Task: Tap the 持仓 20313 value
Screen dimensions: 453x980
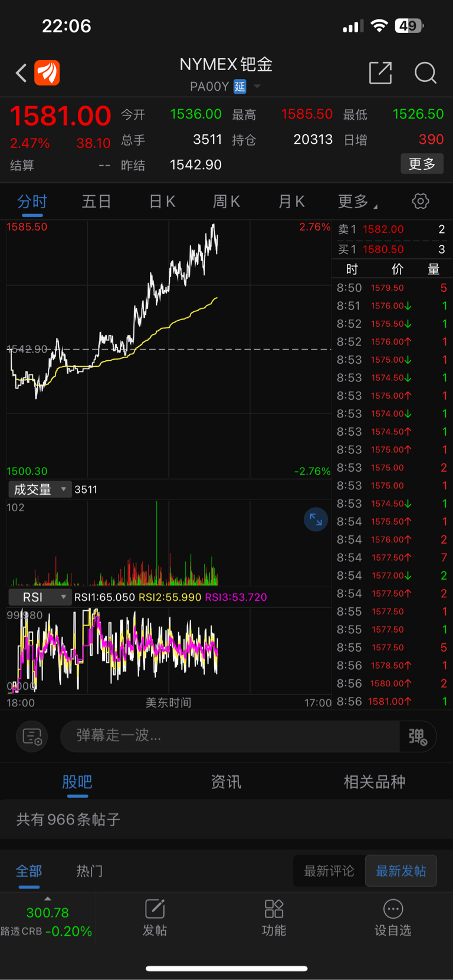Action: 313,140
